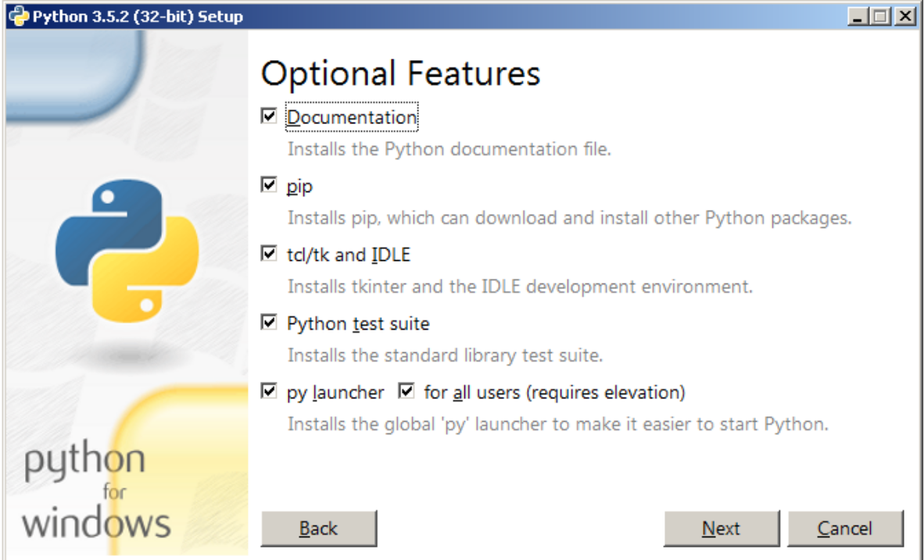Click the 'Python 3.5.2 (32-bit) Setup' title text
The width and height of the screenshot is (924, 560).
138,16
